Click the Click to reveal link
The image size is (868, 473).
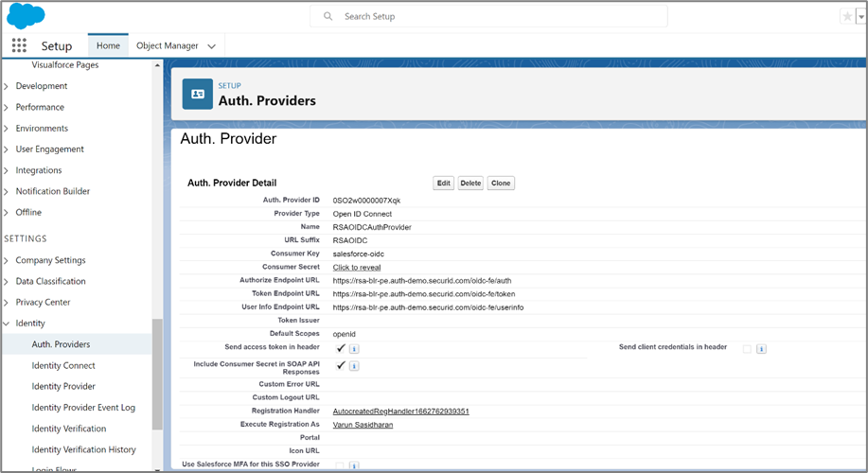[356, 268]
